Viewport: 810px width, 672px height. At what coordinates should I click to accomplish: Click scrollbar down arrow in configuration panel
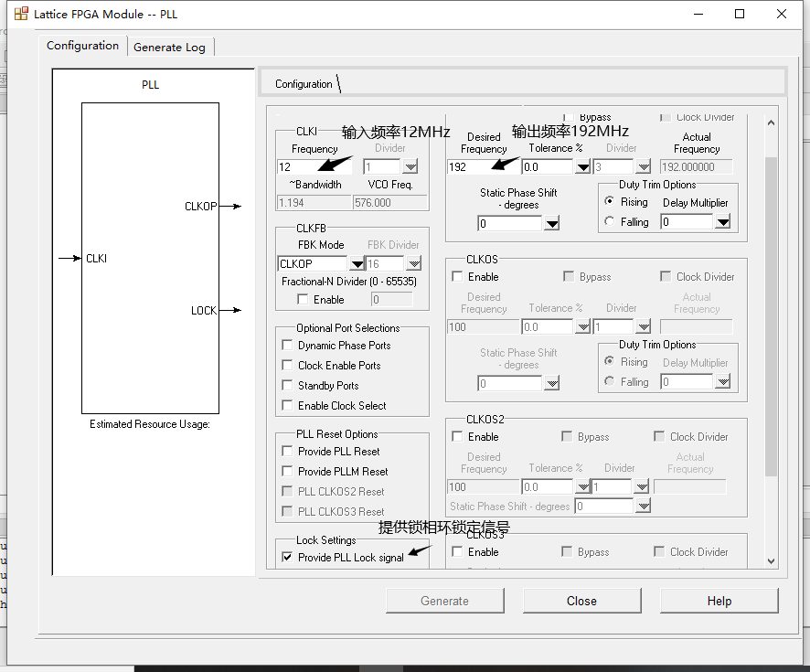(771, 561)
